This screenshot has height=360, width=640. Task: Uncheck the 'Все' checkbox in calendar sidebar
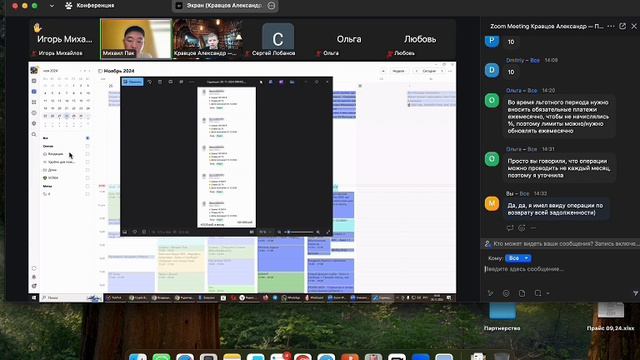[87, 138]
